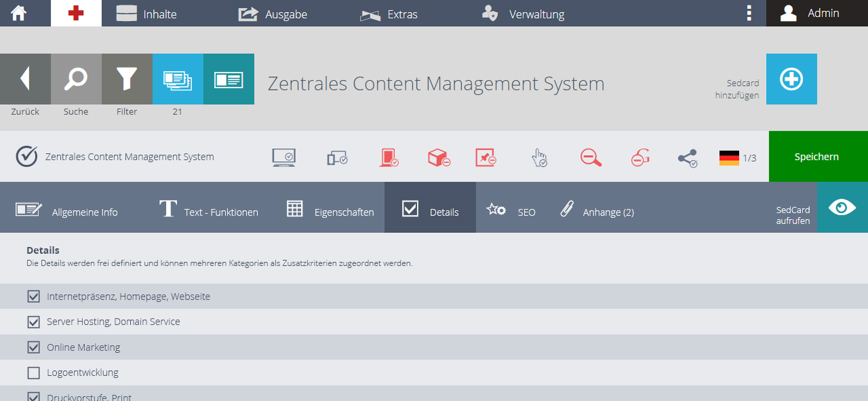Open the Filter funnel tile
The width and height of the screenshot is (868, 401).
[127, 79]
